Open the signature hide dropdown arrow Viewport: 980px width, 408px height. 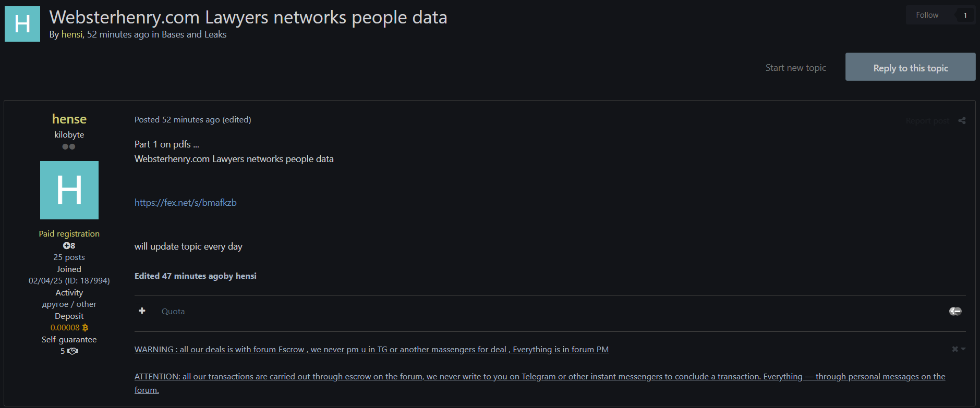click(x=963, y=349)
